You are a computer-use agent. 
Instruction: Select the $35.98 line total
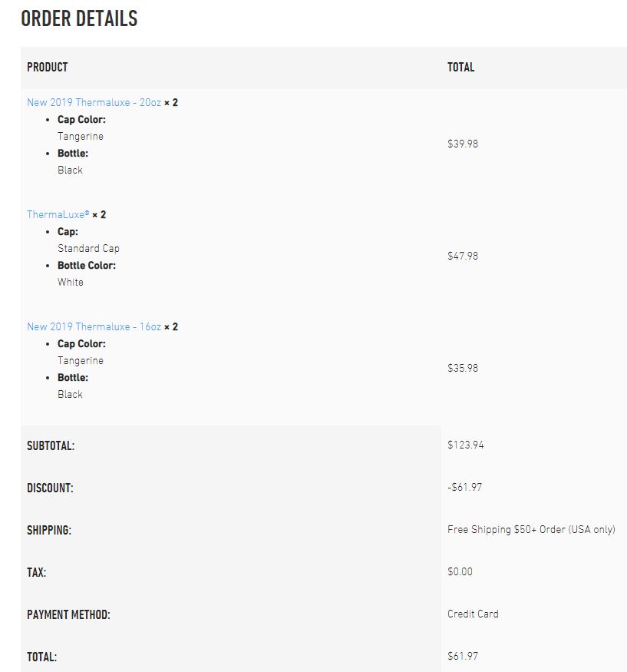pyautogui.click(x=463, y=368)
